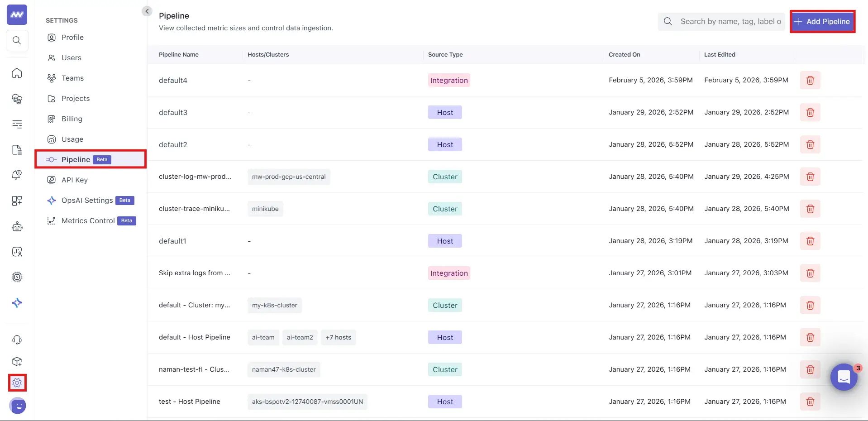Open the Search panel in the sidebar
The height and width of the screenshot is (421, 868).
[x=17, y=40]
